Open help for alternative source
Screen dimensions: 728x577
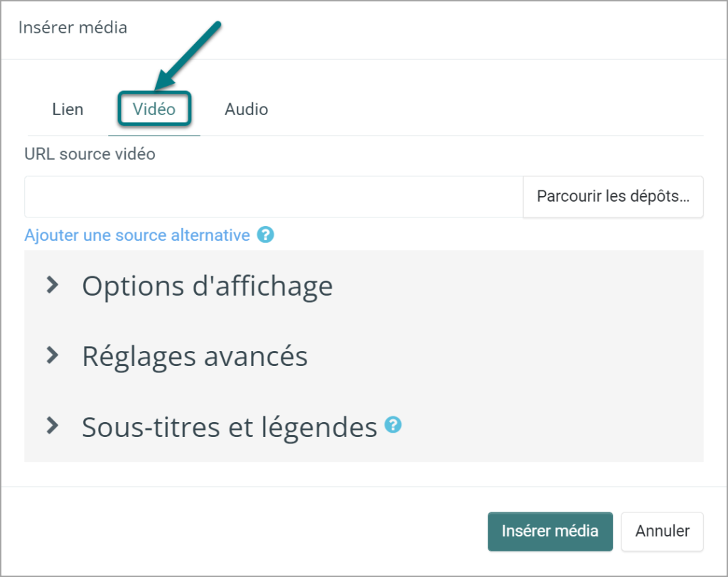[x=266, y=235]
